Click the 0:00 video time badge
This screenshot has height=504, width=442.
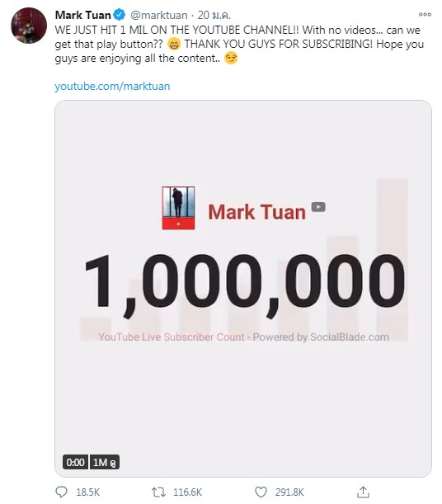(75, 462)
